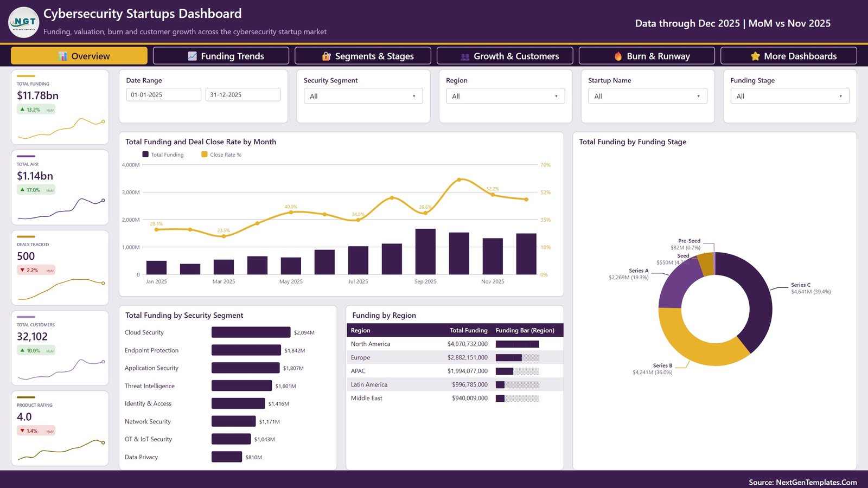
Task: Click the Endpoint Protection bar
Action: [246, 350]
